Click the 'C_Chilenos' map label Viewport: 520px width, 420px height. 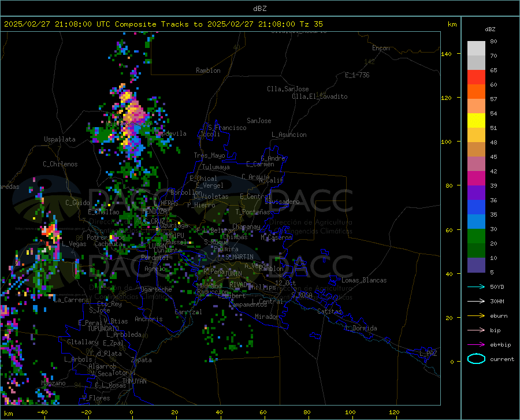point(60,164)
